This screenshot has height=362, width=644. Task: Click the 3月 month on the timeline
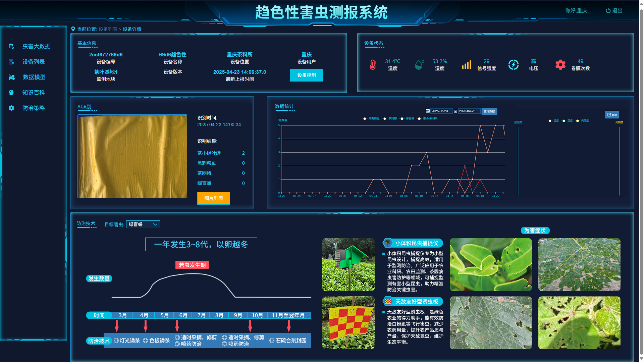[x=123, y=315]
